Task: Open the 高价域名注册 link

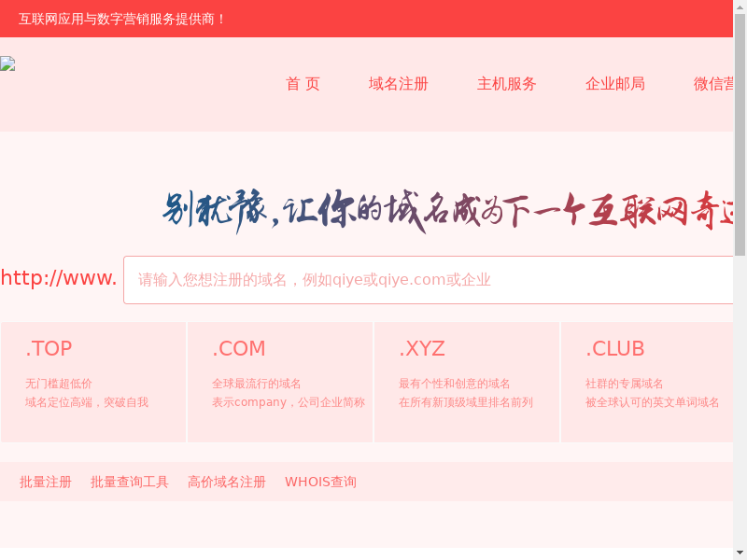Action: pos(227,482)
